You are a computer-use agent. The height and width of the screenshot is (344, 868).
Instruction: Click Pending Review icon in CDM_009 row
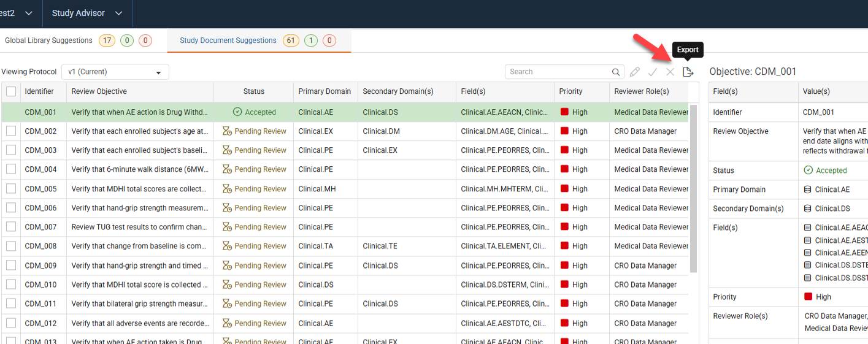(227, 266)
